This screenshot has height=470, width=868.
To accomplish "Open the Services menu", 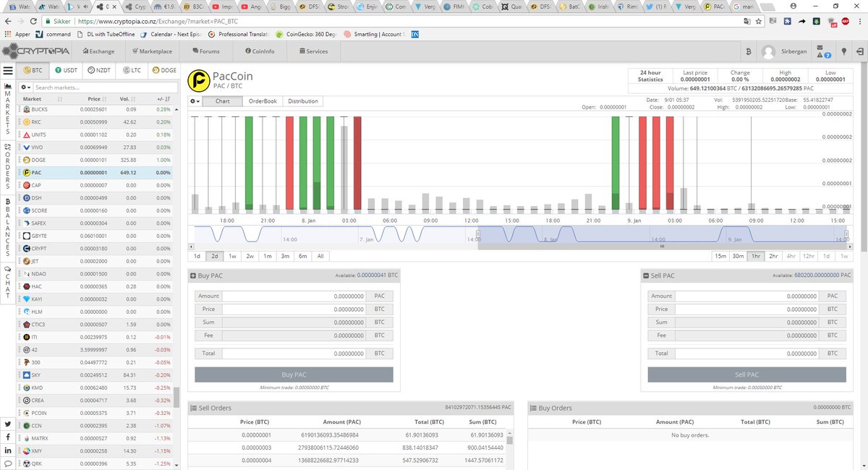I will pyautogui.click(x=313, y=51).
